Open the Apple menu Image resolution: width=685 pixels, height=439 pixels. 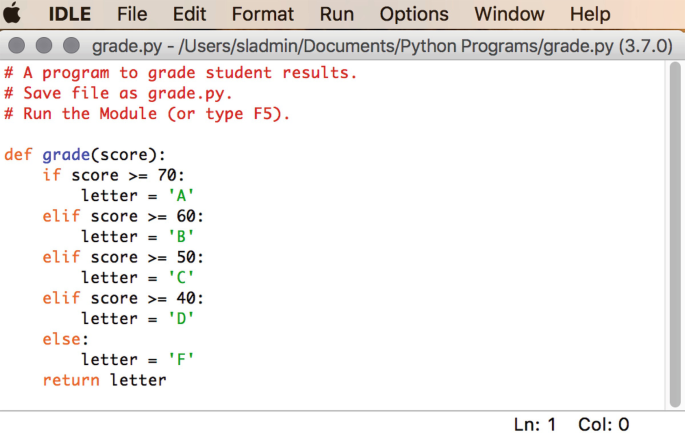tap(12, 13)
